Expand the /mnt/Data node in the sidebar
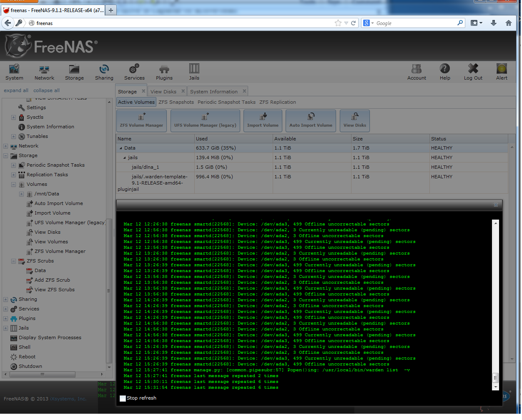Image resolution: width=522 pixels, height=420 pixels. click(21, 194)
